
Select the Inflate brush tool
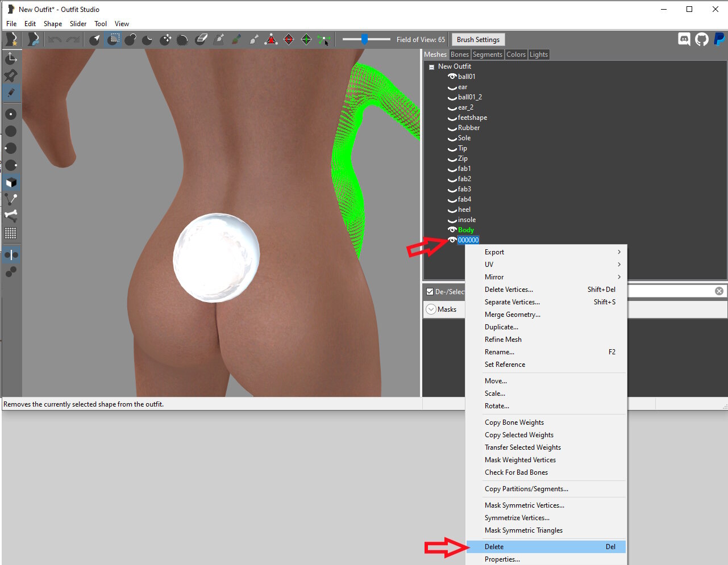point(130,39)
